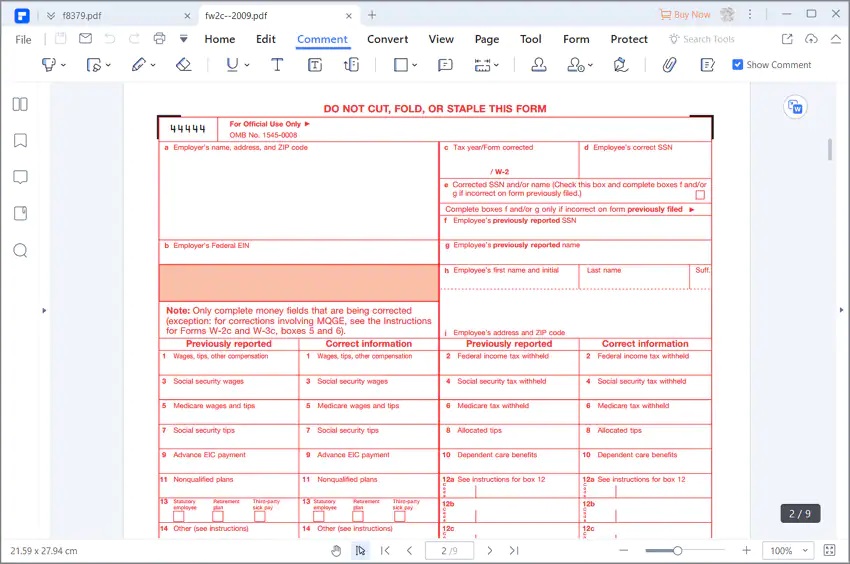Open the Bookmarks panel in sidebar
The width and height of the screenshot is (850, 564).
[x=20, y=140]
